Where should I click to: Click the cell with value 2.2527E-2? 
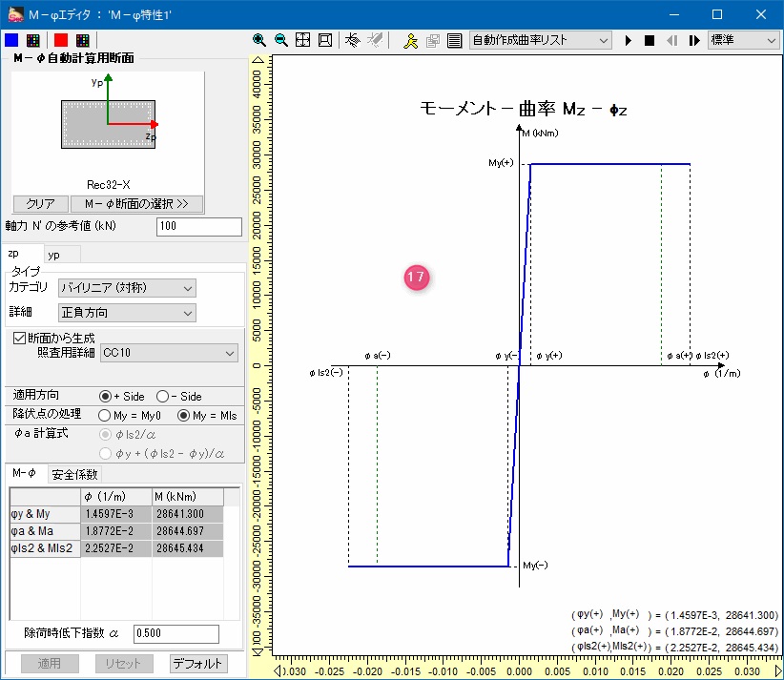[x=116, y=548]
